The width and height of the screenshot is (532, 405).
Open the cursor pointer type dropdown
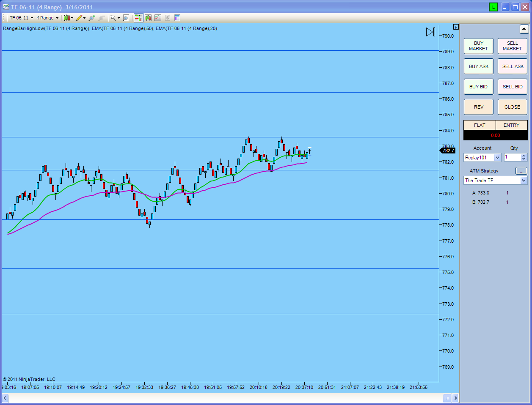(115, 18)
